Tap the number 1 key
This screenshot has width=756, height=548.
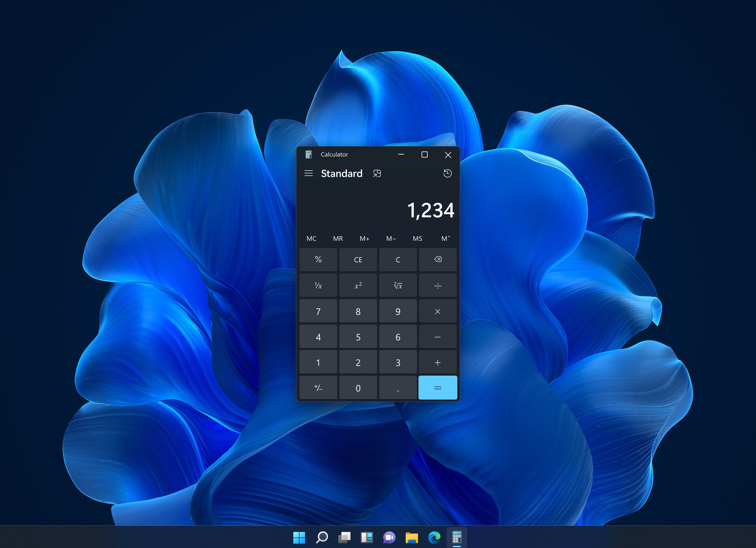click(x=318, y=362)
